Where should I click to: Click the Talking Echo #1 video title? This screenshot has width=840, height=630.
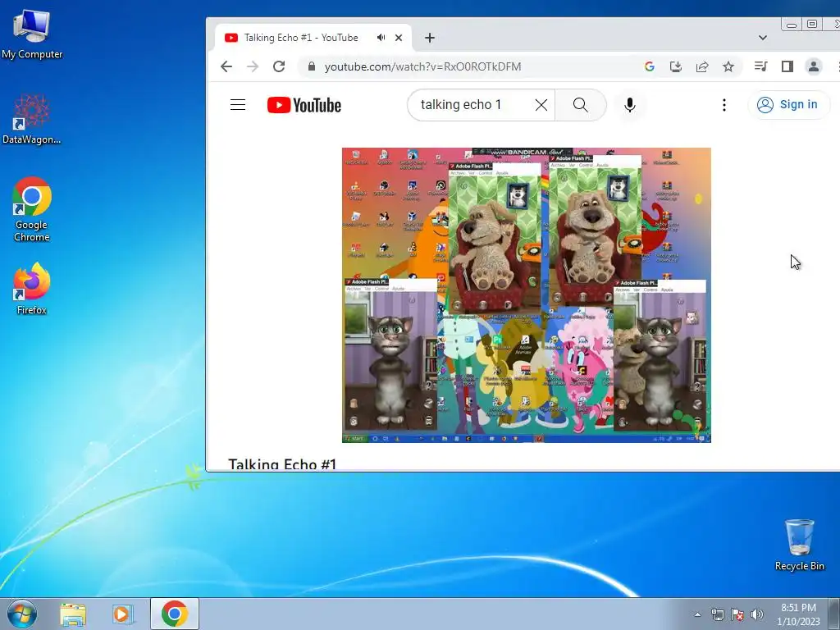[x=282, y=464]
